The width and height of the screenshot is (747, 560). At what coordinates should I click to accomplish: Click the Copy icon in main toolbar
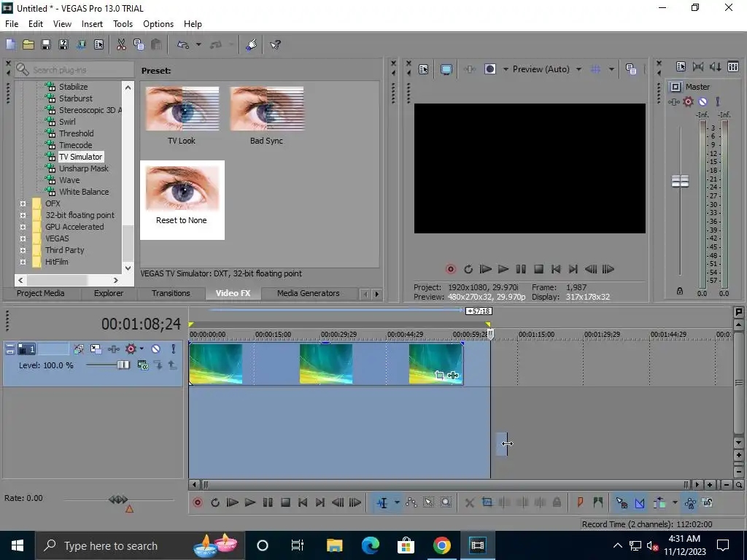point(139,44)
